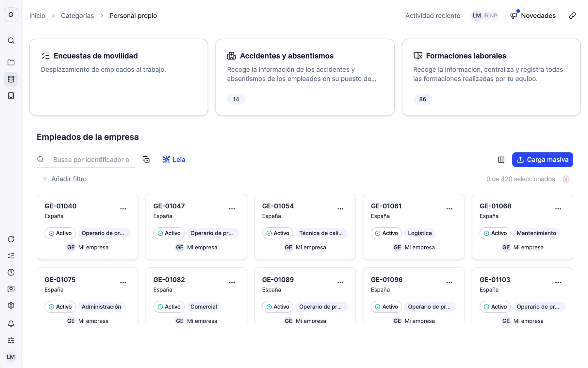Click the refresh icon in sidebar
The width and height of the screenshot is (588, 368).
11,239
